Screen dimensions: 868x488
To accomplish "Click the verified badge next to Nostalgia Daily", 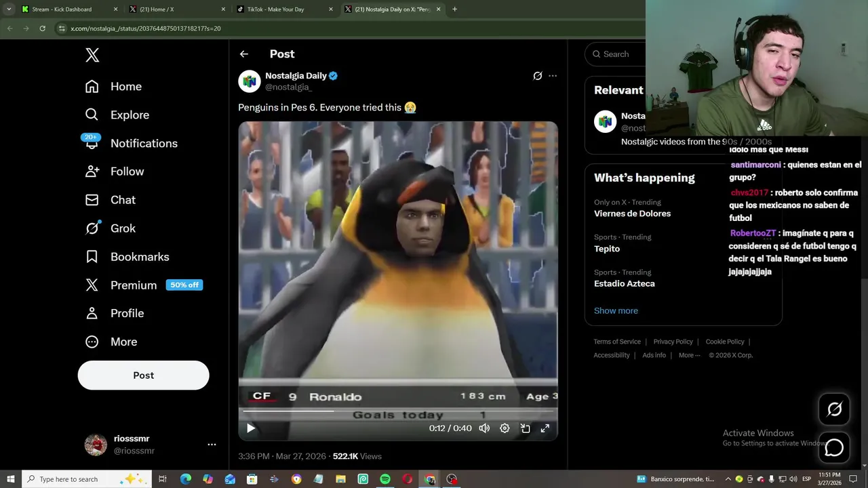I will [x=334, y=76].
